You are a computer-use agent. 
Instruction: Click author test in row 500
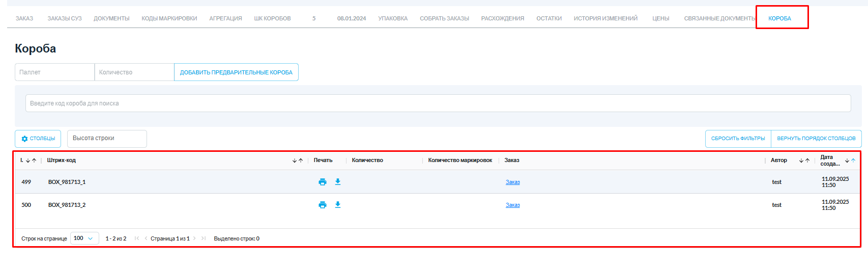[x=776, y=205]
